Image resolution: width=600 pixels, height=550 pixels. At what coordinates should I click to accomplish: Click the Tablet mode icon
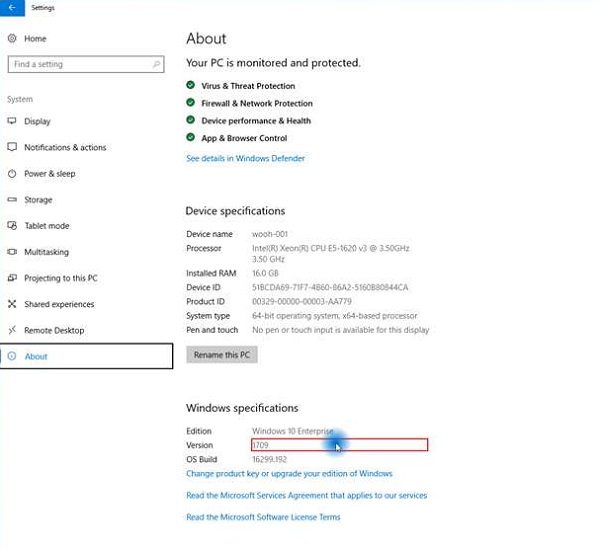coord(12,225)
